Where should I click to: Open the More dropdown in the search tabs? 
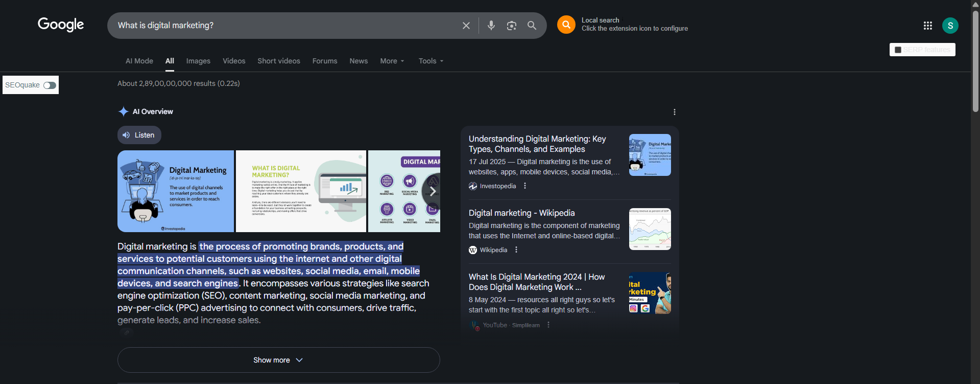(x=392, y=61)
